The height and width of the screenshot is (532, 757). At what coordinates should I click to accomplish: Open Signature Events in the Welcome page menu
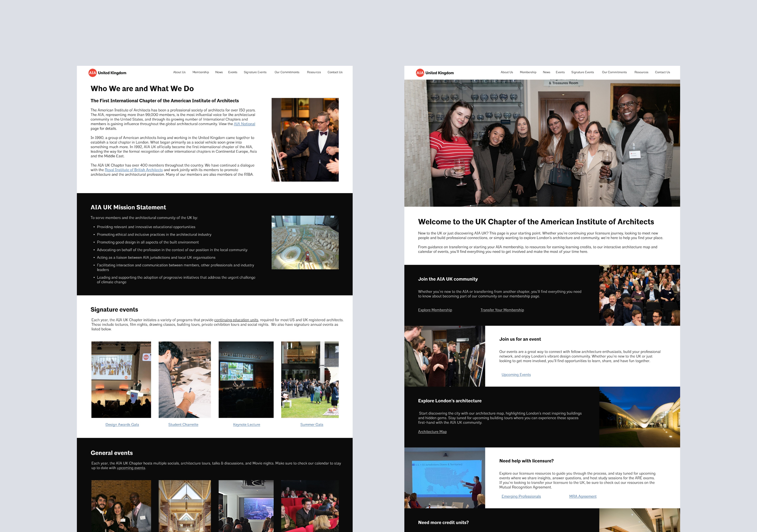click(x=583, y=72)
